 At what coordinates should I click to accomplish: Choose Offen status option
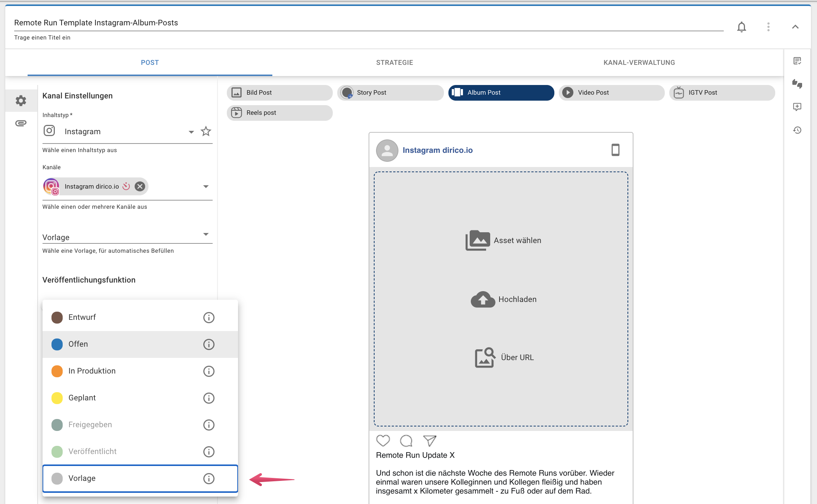(140, 344)
